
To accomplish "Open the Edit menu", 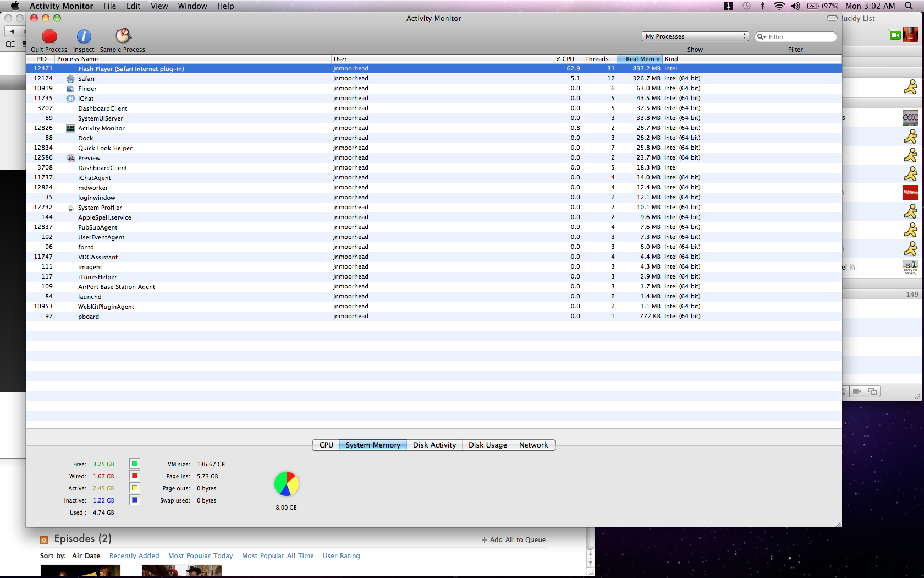I will point(134,6).
